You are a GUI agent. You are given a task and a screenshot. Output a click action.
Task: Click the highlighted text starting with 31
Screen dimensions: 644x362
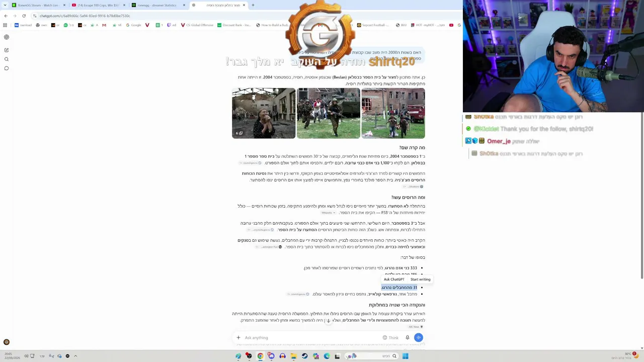coord(399,288)
